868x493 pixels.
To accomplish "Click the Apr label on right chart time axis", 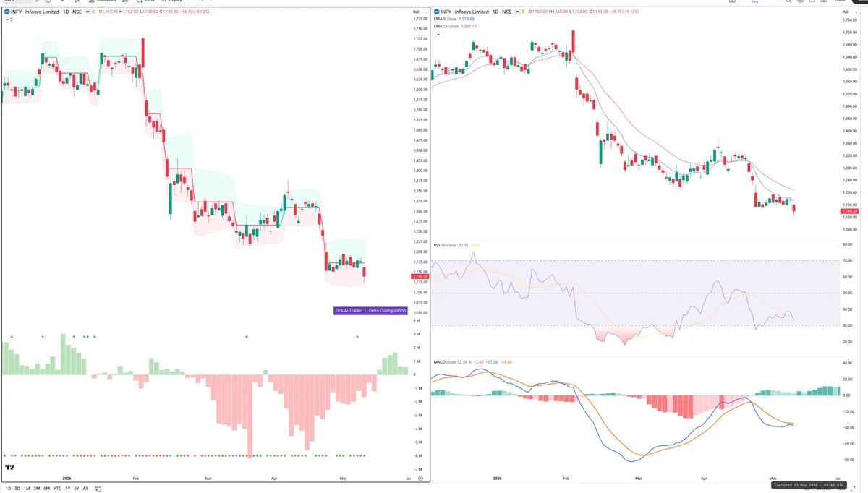I will pyautogui.click(x=705, y=479).
